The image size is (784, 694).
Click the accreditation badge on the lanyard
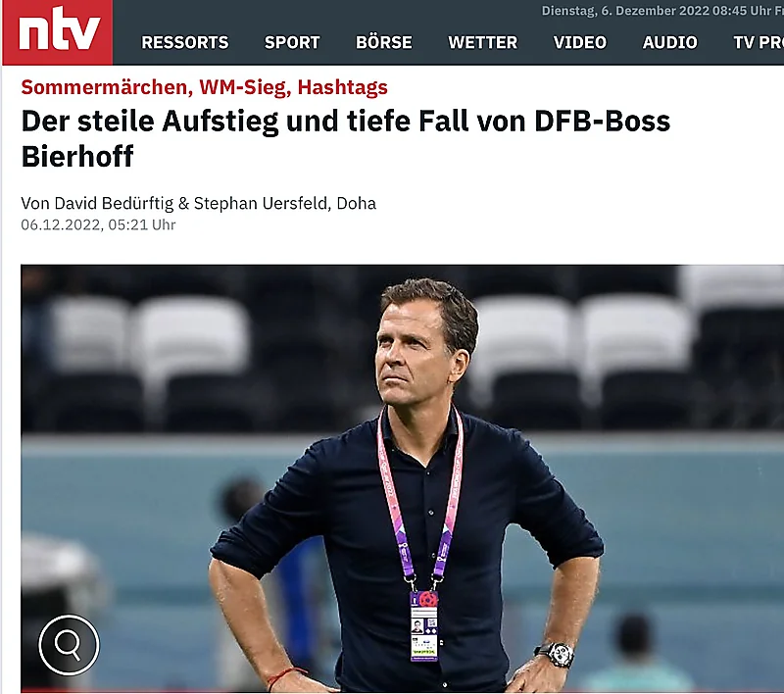[x=424, y=626]
